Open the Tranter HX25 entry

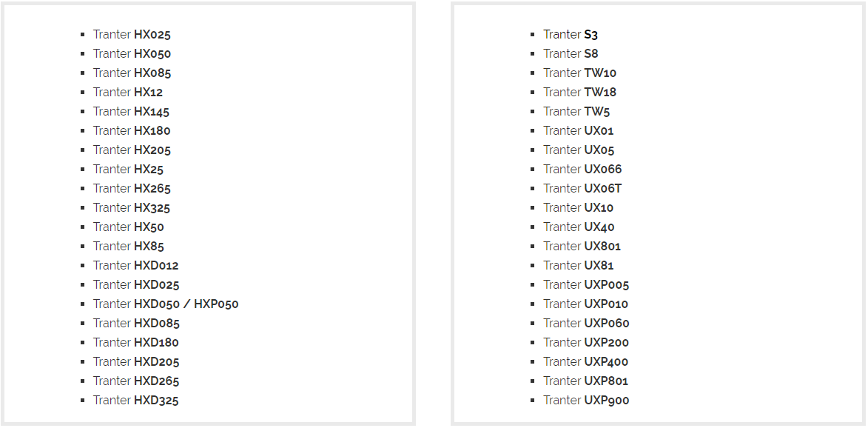click(x=129, y=169)
